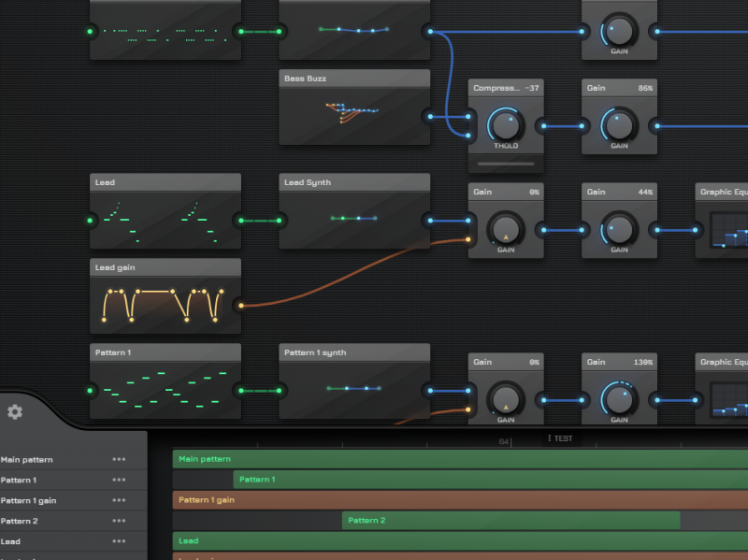Open options for Pattern 1 gain track
The image size is (748, 560).
[x=119, y=500]
